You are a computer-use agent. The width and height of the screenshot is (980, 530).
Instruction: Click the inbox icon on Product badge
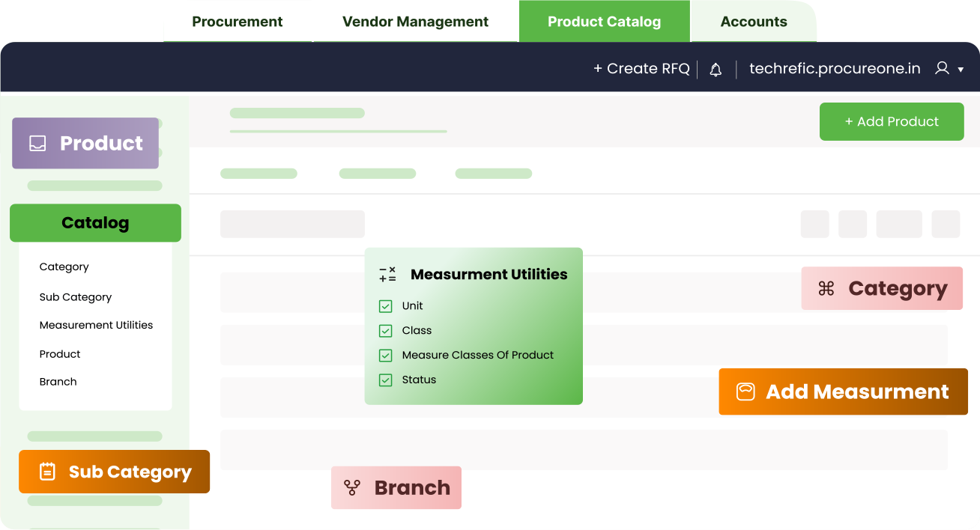(x=37, y=143)
